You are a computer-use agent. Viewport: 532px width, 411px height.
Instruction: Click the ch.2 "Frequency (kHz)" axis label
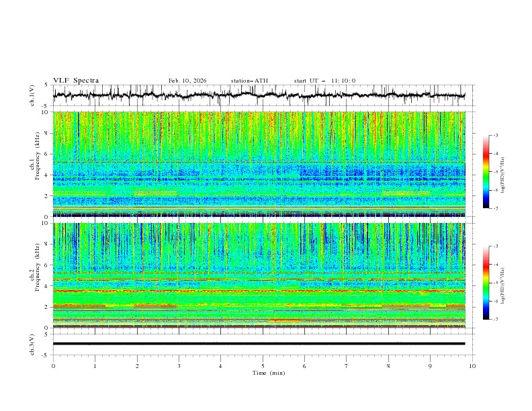coord(38,267)
